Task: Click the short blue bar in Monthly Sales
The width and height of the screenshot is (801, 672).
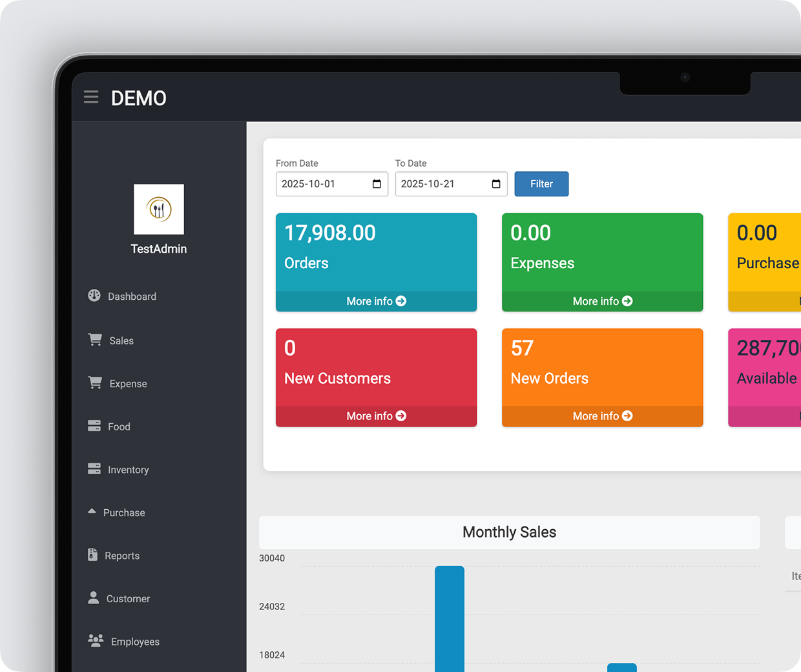Action: point(622,667)
